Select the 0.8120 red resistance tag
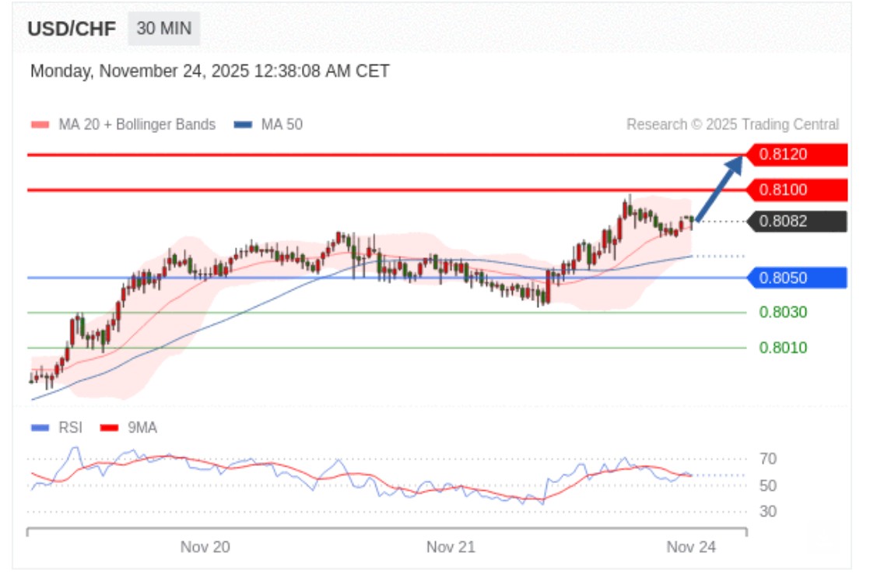The width and height of the screenshot is (870, 588). point(795,155)
